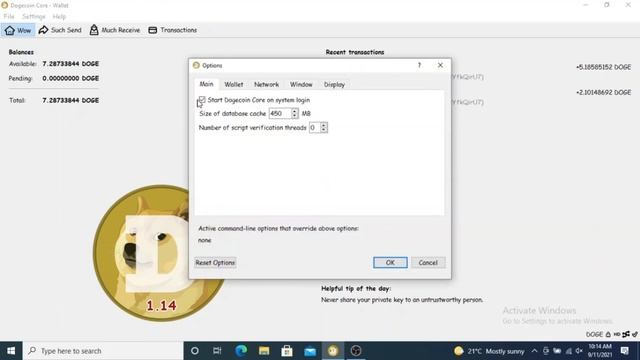This screenshot has width=640, height=360.
Task: Open the Action Center notifications icon
Action: (x=624, y=351)
